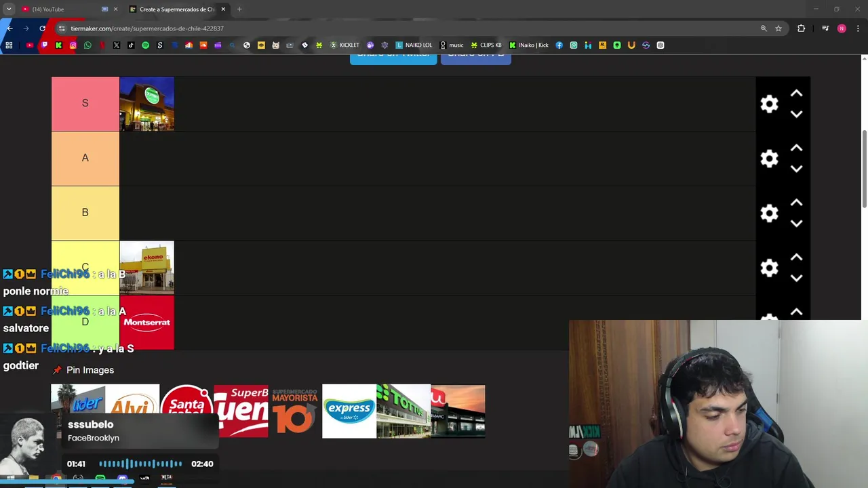Viewport: 868px width, 488px height.
Task: Expand the tab search dropdown
Action: click(x=9, y=9)
